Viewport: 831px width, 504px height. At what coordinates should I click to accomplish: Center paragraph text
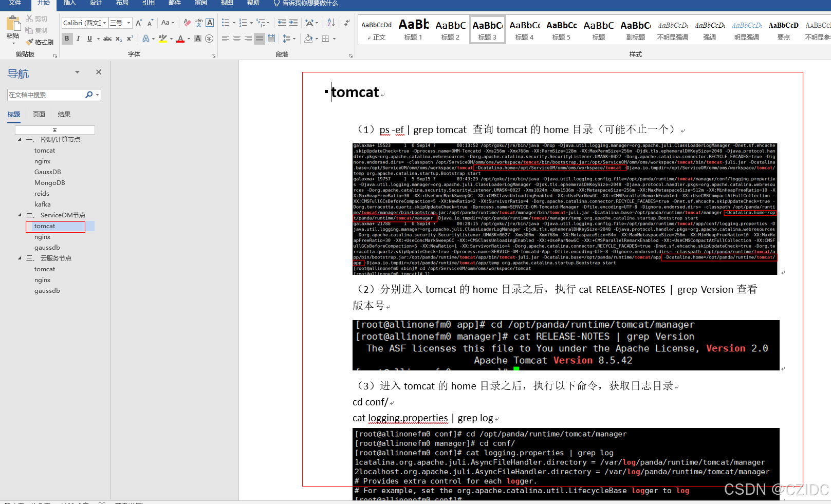[x=237, y=39]
